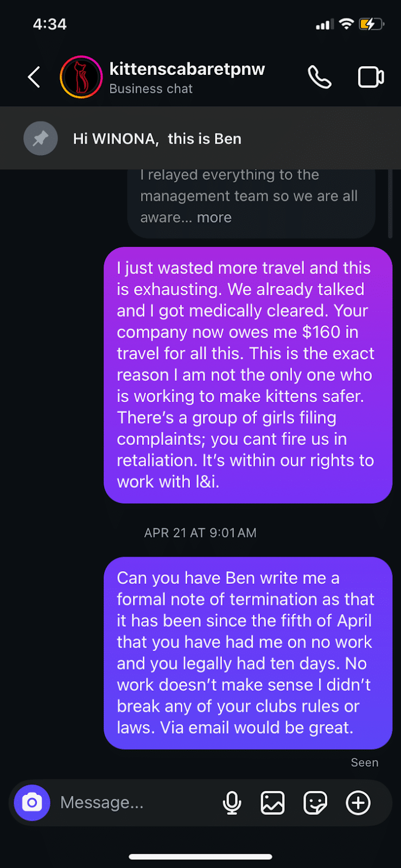The width and height of the screenshot is (401, 868).
Task: Tap the home indicator bar
Action: 200,857
